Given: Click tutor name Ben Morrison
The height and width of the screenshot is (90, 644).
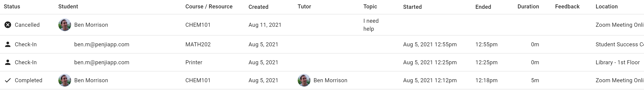Looking at the screenshot, I should (x=330, y=80).
